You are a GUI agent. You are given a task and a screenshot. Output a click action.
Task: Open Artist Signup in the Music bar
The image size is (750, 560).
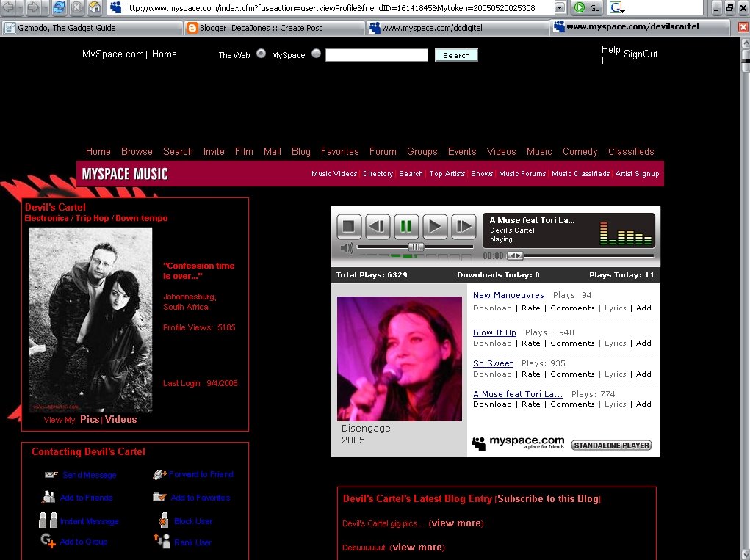point(637,173)
